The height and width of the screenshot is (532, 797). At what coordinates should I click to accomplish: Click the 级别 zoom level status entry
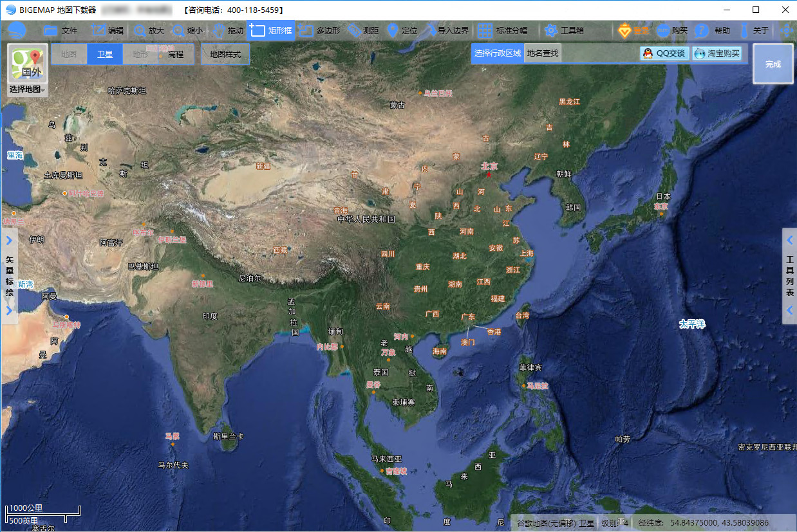[x=615, y=523]
